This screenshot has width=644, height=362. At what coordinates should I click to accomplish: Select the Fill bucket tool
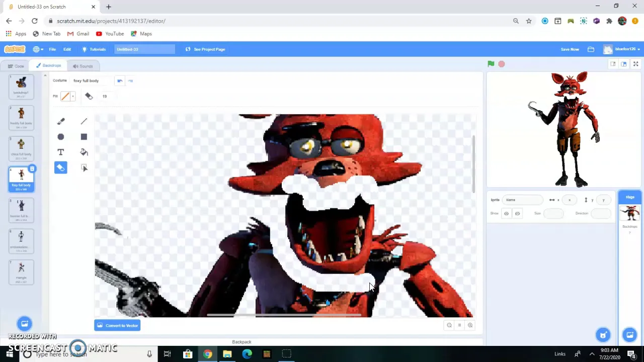[84, 152]
